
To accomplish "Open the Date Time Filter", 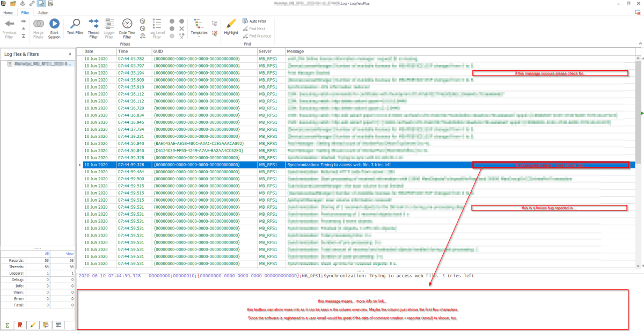I will [x=127, y=28].
